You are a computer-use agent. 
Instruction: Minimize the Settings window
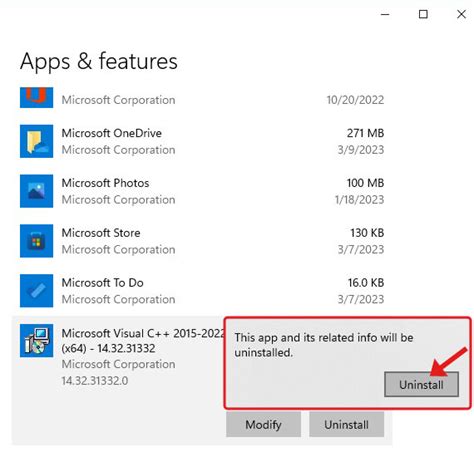(x=385, y=14)
